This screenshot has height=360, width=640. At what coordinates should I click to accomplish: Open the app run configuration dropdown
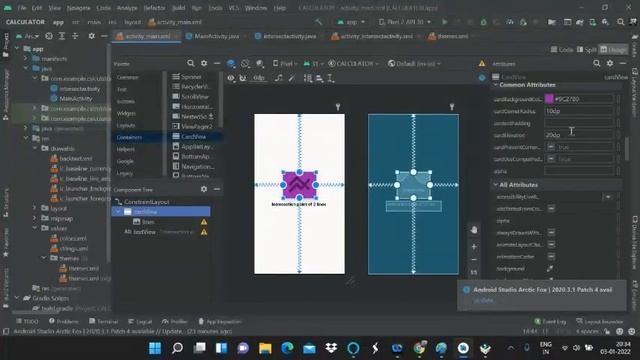click(351, 22)
